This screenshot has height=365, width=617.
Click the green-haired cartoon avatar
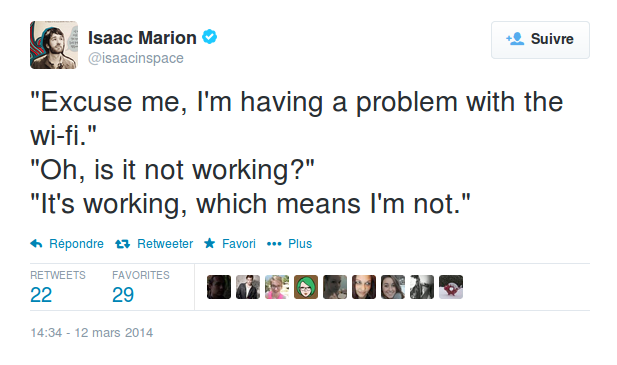coord(306,287)
